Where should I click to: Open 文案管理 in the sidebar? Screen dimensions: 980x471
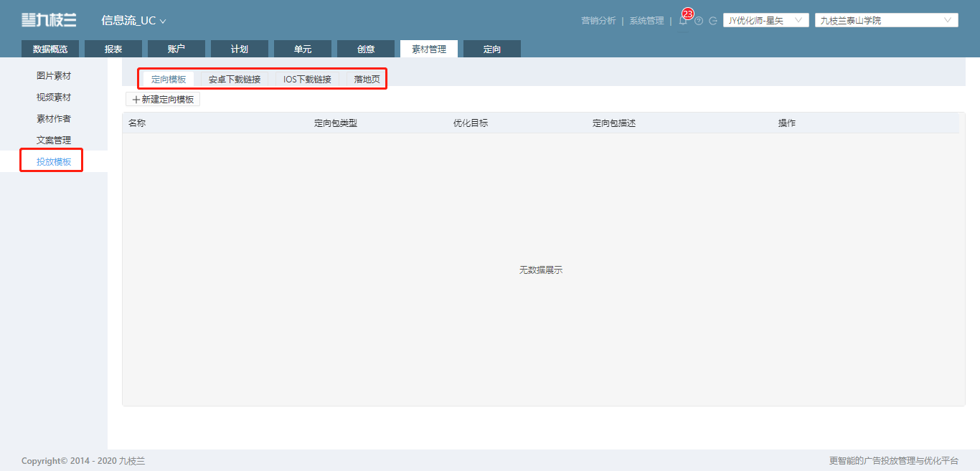tap(54, 140)
